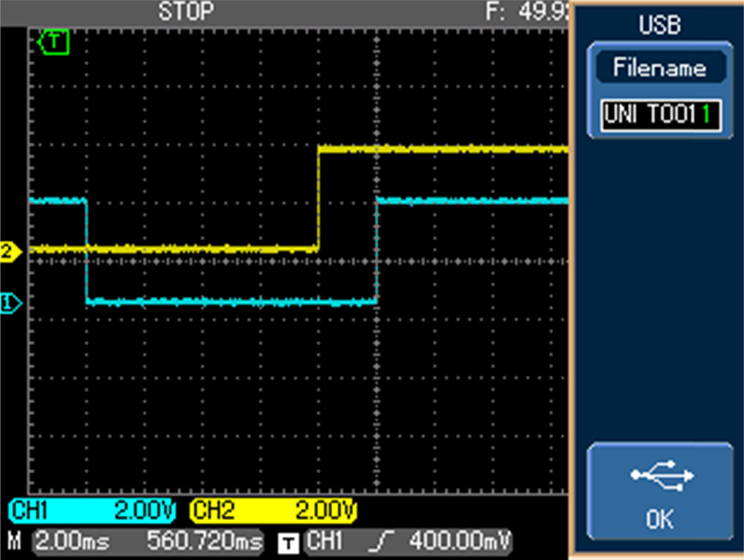Open the CH1 trigger source selector
Viewport: 744px width, 560px height.
click(x=324, y=541)
